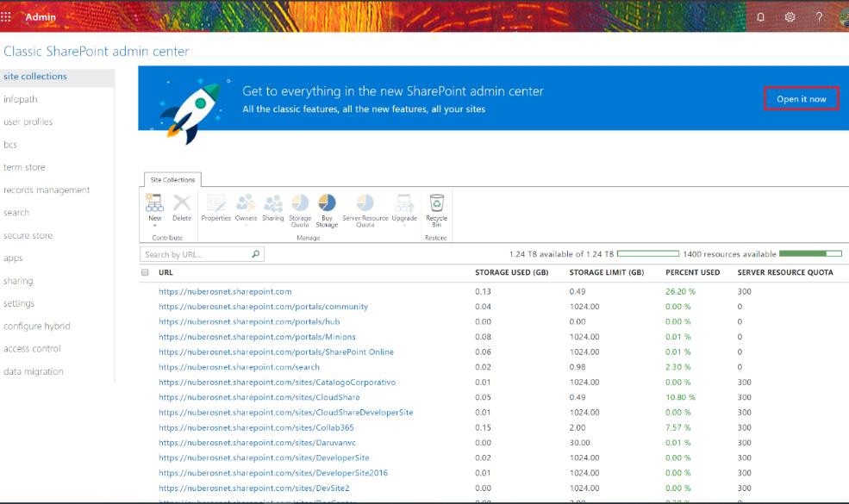Open sharing in the sidebar
Screen dimensions: 849x504
18,281
